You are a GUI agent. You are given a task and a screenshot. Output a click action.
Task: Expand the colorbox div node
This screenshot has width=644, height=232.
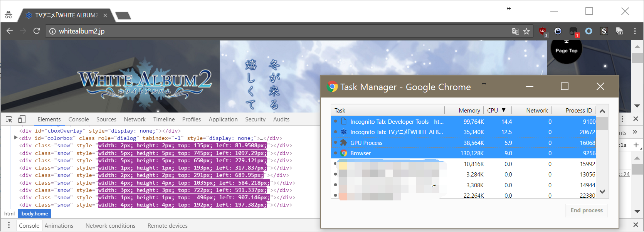16,138
